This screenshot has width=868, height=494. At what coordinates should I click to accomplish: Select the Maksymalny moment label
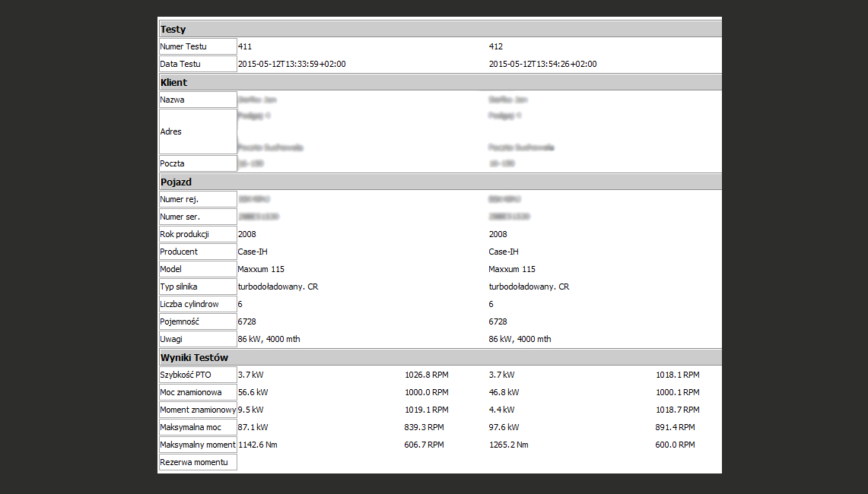pyautogui.click(x=198, y=445)
